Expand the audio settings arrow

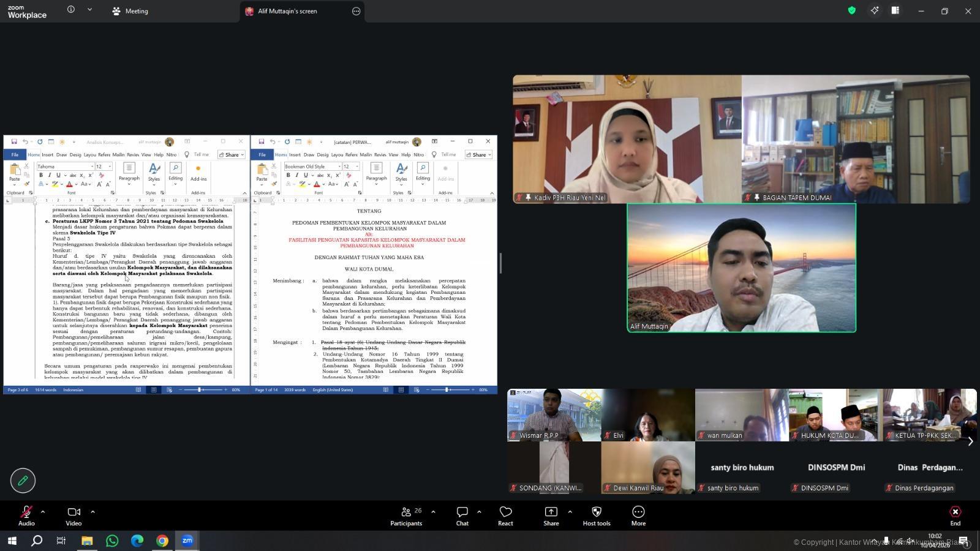(x=43, y=511)
